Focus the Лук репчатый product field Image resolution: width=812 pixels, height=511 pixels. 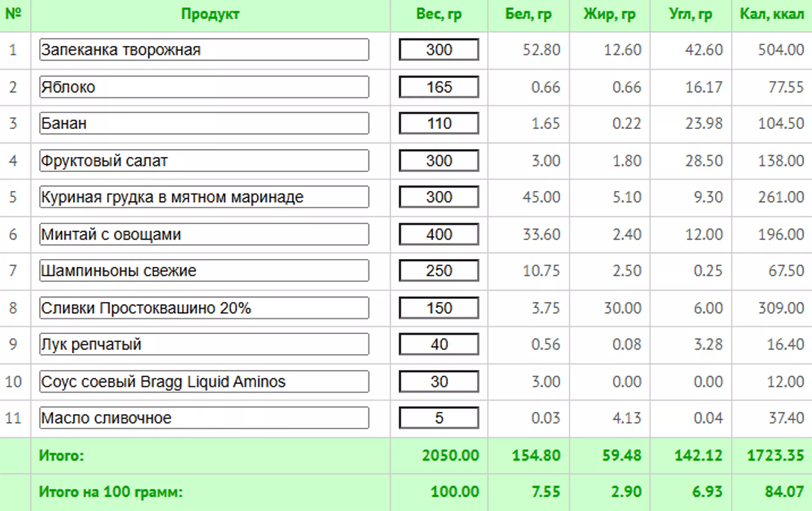pyautogui.click(x=204, y=344)
